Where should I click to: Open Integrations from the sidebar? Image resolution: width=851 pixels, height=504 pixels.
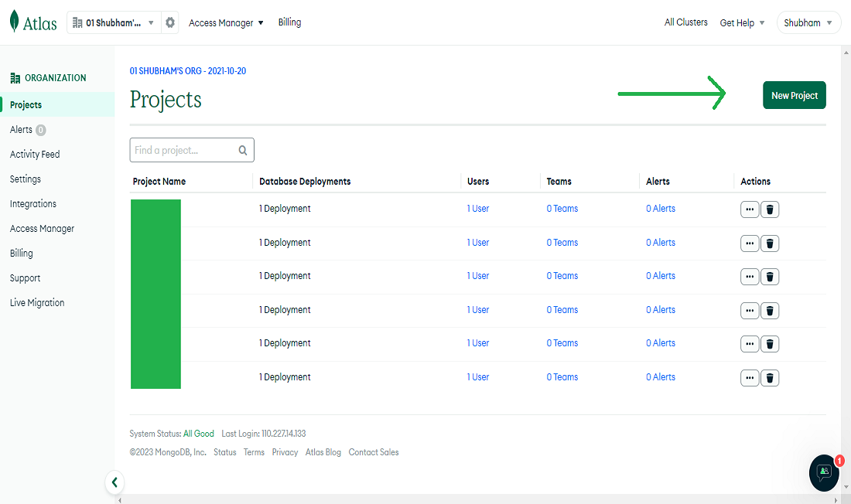coord(33,204)
